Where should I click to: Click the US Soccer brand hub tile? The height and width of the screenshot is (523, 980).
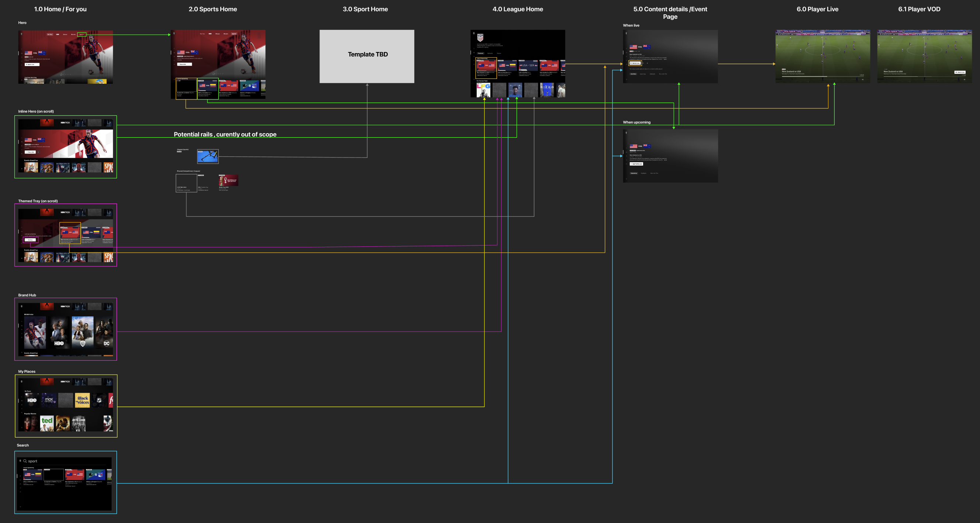click(35, 332)
